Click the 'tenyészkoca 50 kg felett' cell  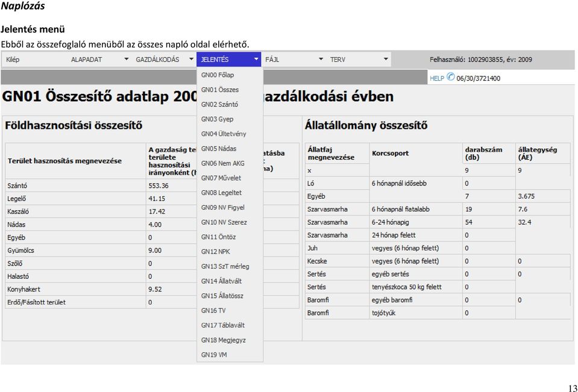pyautogui.click(x=407, y=287)
